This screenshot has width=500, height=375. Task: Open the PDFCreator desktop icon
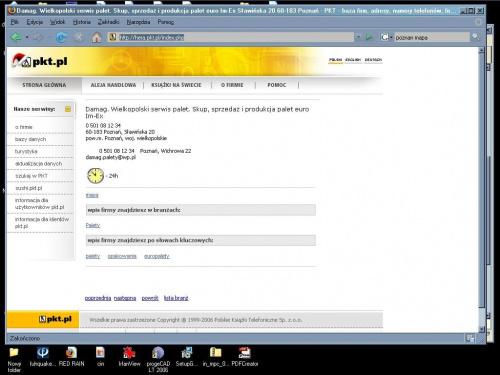tap(245, 357)
